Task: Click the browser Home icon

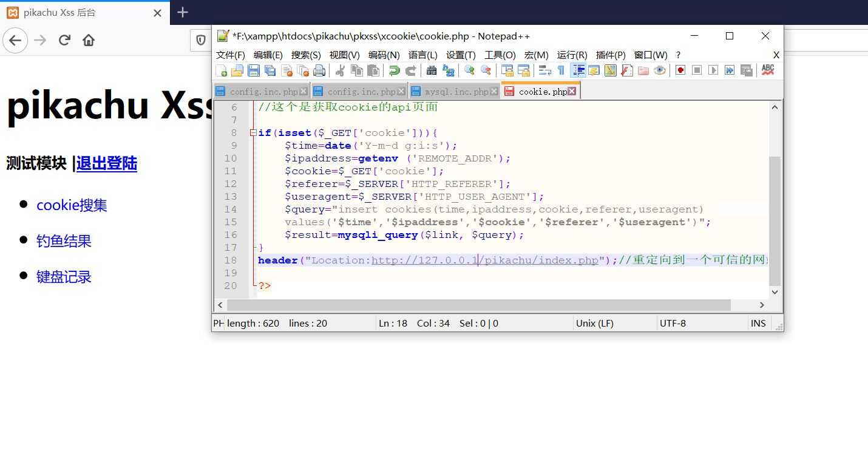Action: (x=89, y=40)
